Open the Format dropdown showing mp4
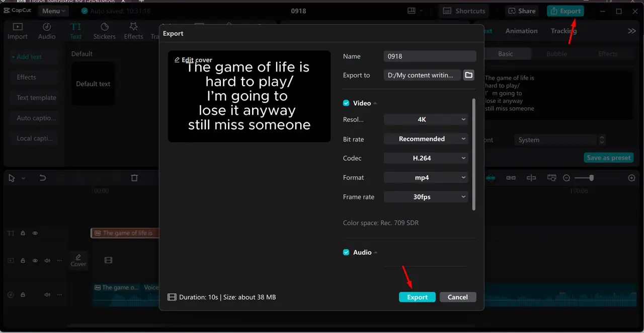The image size is (644, 333). pos(426,178)
